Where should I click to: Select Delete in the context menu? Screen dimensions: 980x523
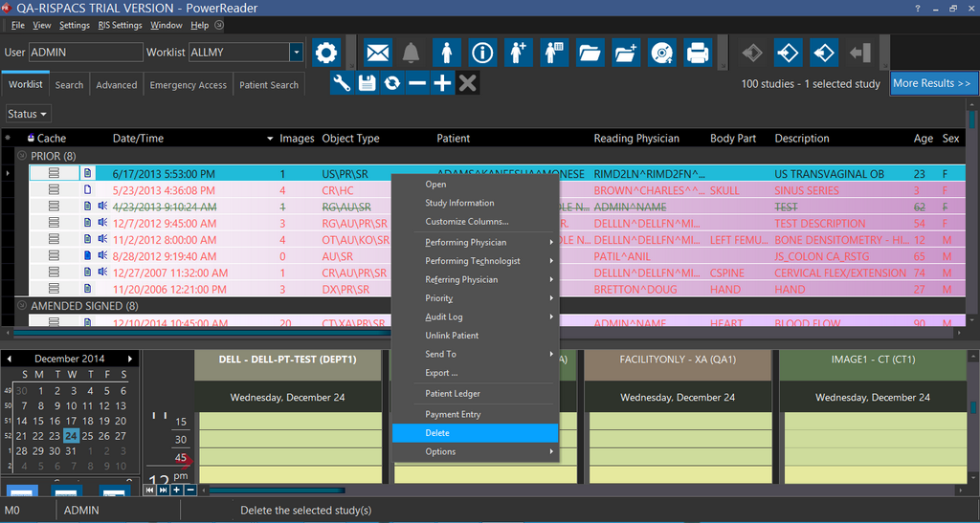coord(476,433)
